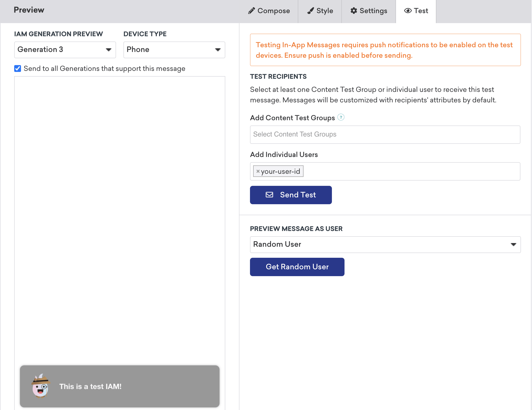Click the eye icon on Test tab
The image size is (532, 410).
click(x=408, y=11)
